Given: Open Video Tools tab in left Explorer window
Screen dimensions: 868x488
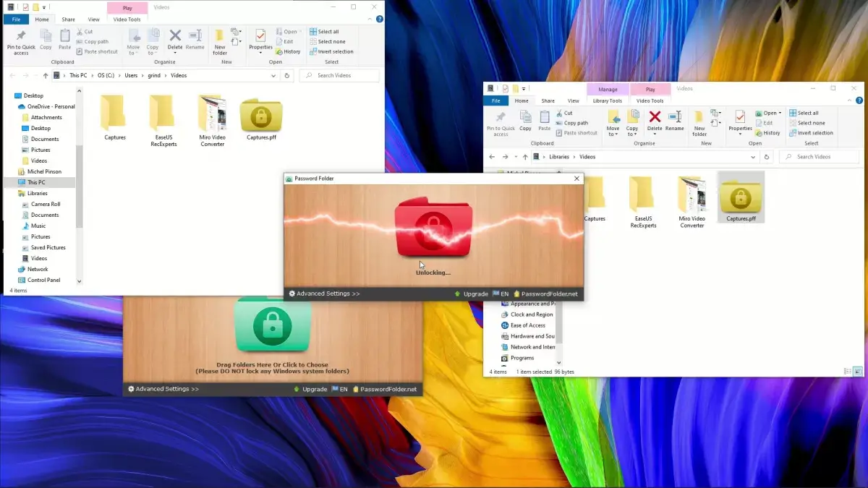Looking at the screenshot, I should tap(127, 20).
